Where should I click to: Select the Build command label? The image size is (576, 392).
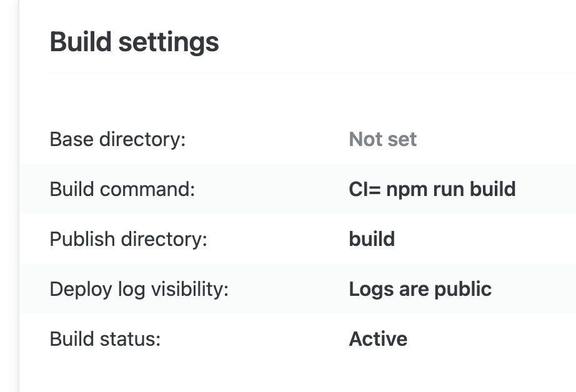(x=122, y=189)
